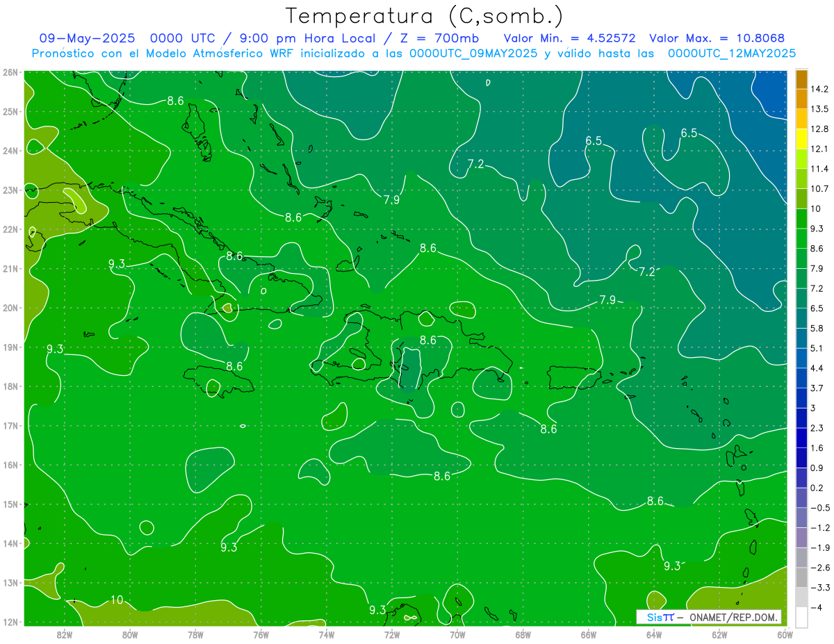The height and width of the screenshot is (644, 834).
Task: Click the latitude label "12N"
Action: (10, 622)
